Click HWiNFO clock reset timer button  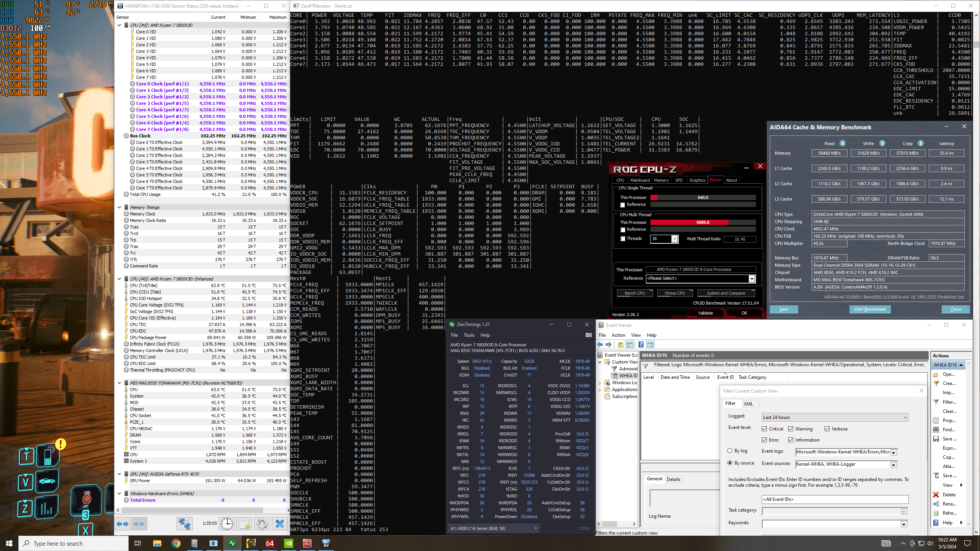click(227, 523)
